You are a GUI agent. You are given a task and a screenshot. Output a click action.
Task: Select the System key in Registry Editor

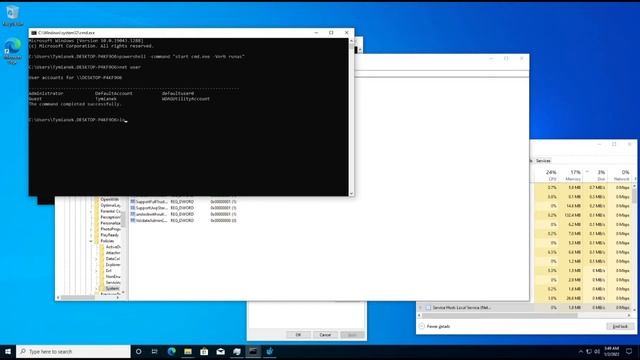(x=112, y=289)
